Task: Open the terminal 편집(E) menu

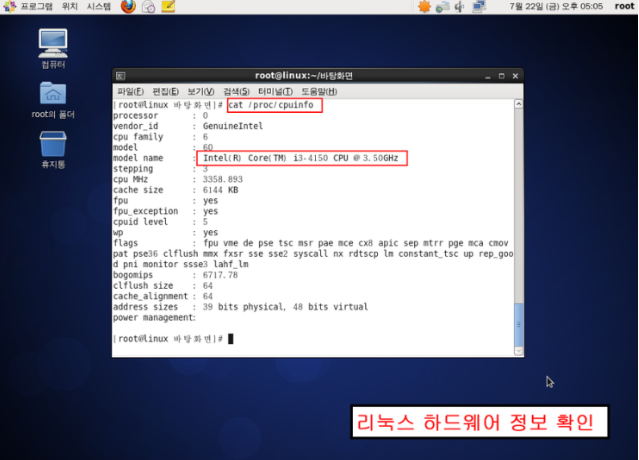Action: pos(165,92)
